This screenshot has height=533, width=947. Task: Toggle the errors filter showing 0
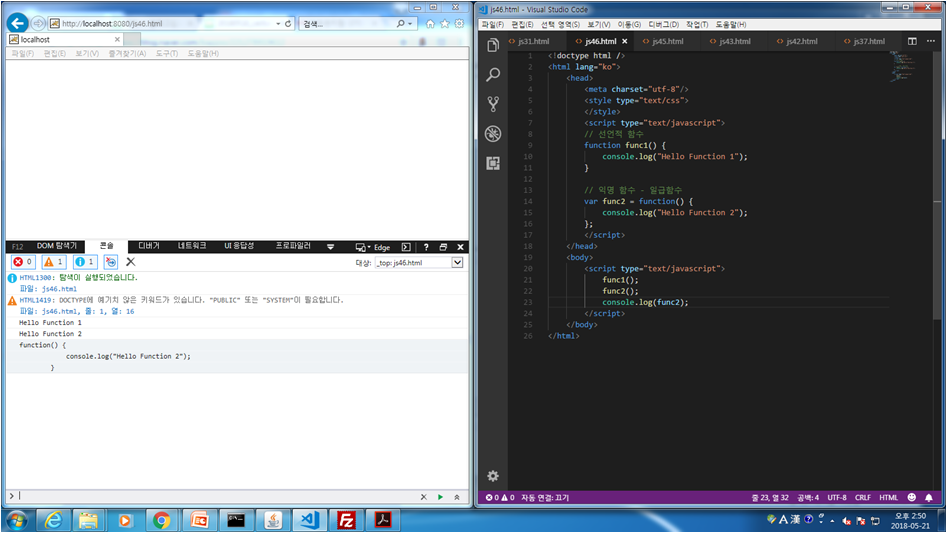click(23, 261)
